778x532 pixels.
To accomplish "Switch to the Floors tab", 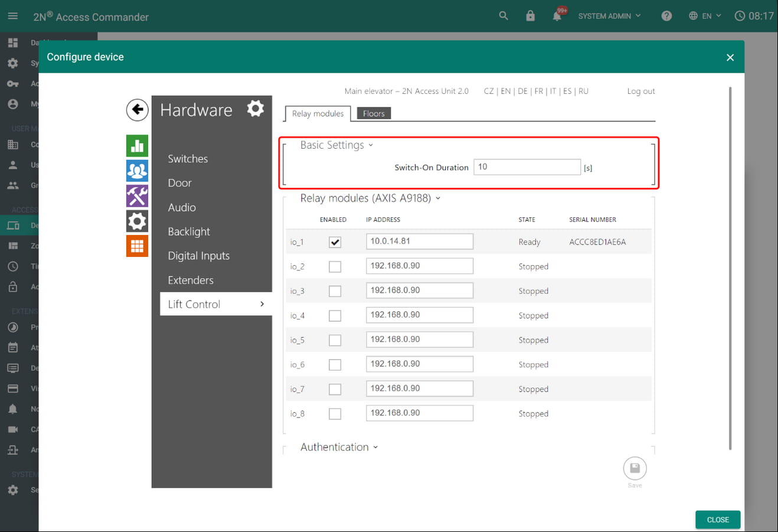I will pyautogui.click(x=374, y=113).
